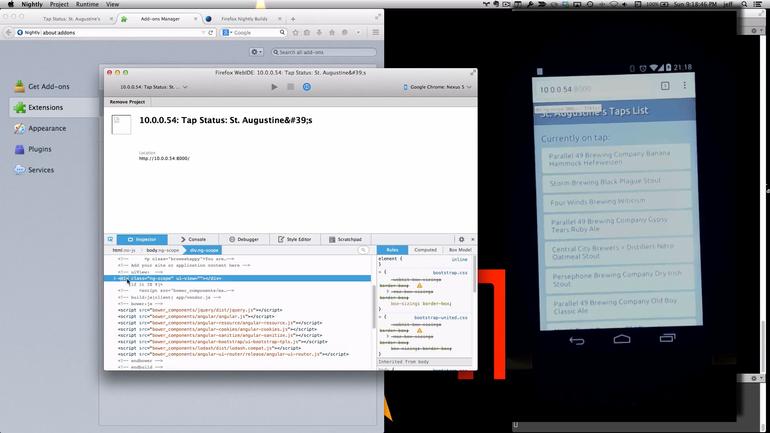770x433 pixels.
Task: Click Remove Project button
Action: click(x=127, y=102)
